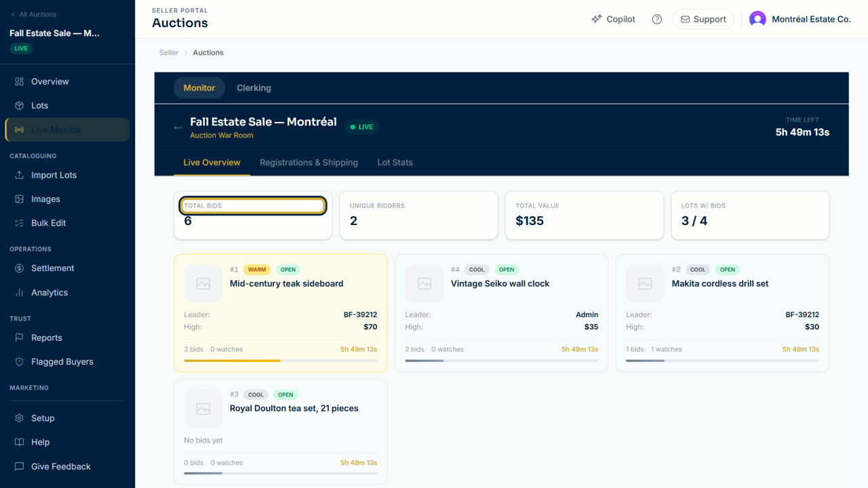Open the Montréal Estate Co. account menu
Screen dimensions: 868x488
[x=800, y=19]
